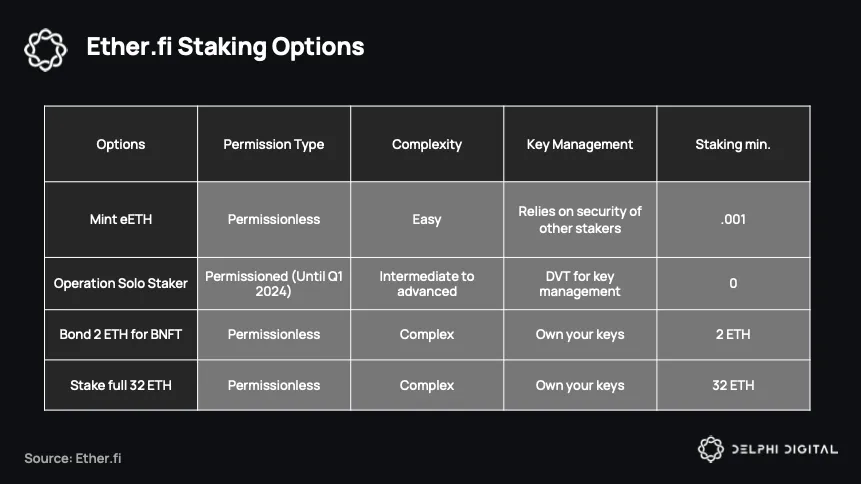
Task: Click the 32 ETH staking minimum cell
Action: [x=733, y=385]
